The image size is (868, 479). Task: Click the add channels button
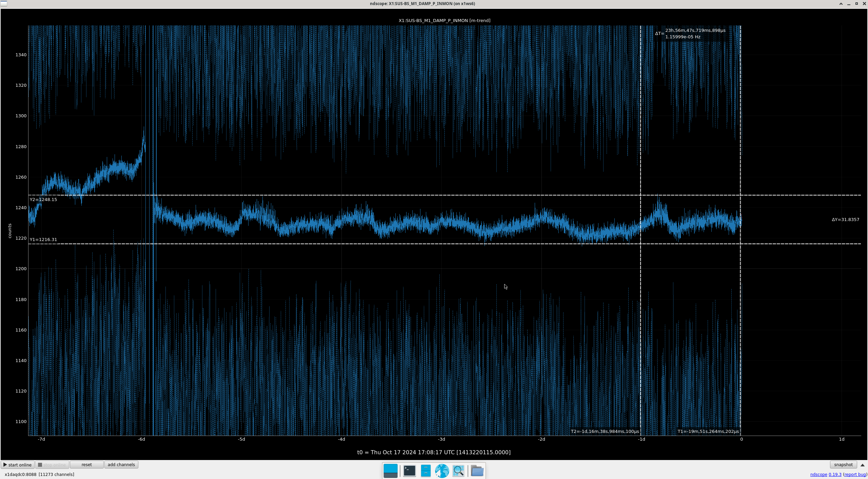coord(121,465)
